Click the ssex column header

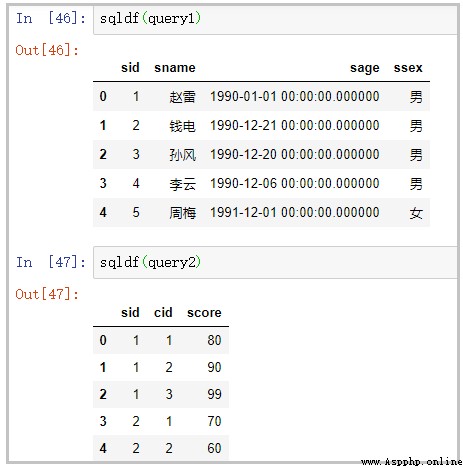(x=408, y=68)
